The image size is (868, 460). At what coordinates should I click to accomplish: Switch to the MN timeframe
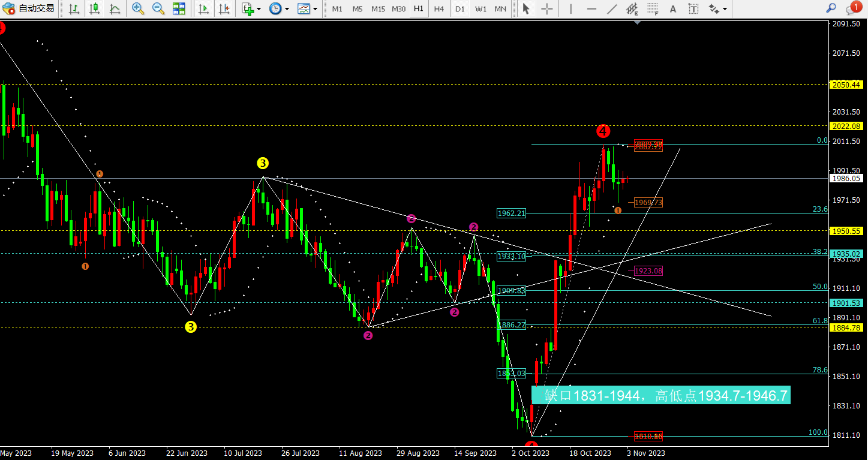point(500,8)
